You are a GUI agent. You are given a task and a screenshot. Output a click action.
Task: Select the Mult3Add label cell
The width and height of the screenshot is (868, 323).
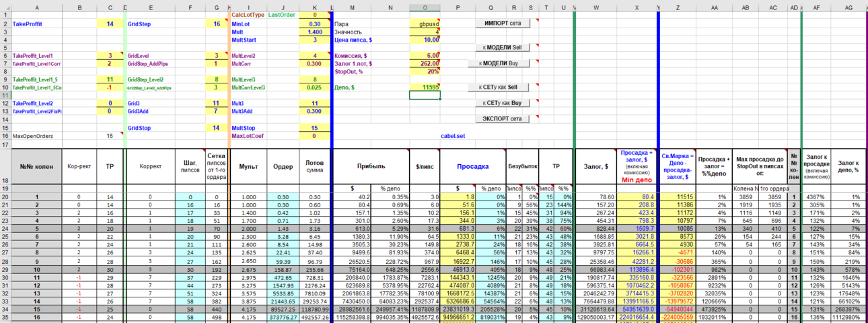pos(248,111)
